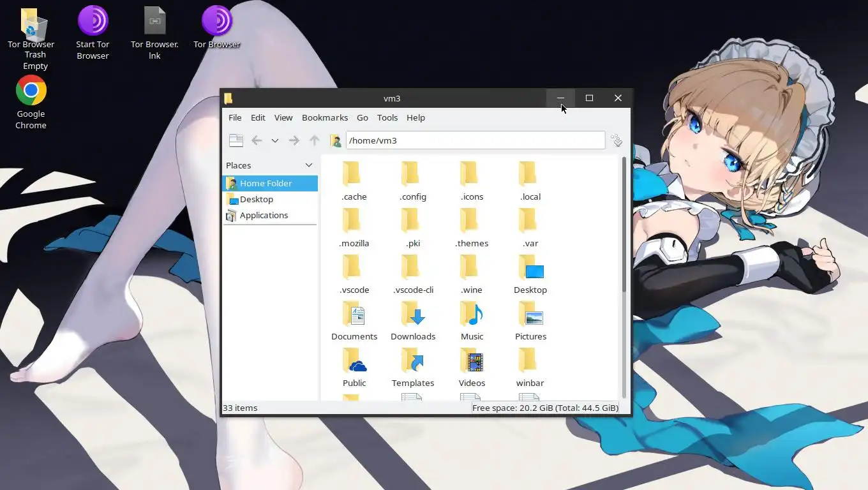Click the 33 items status text

(x=240, y=408)
